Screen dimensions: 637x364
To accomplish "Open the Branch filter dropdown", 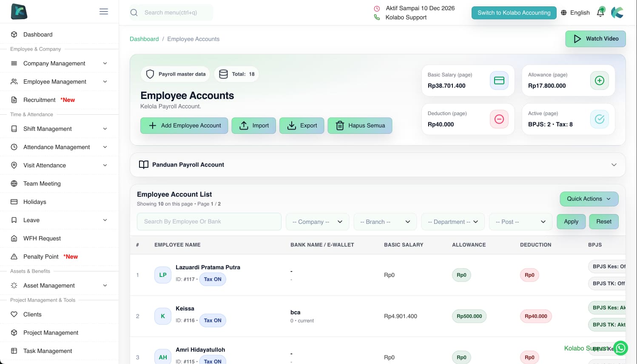I will point(385,222).
